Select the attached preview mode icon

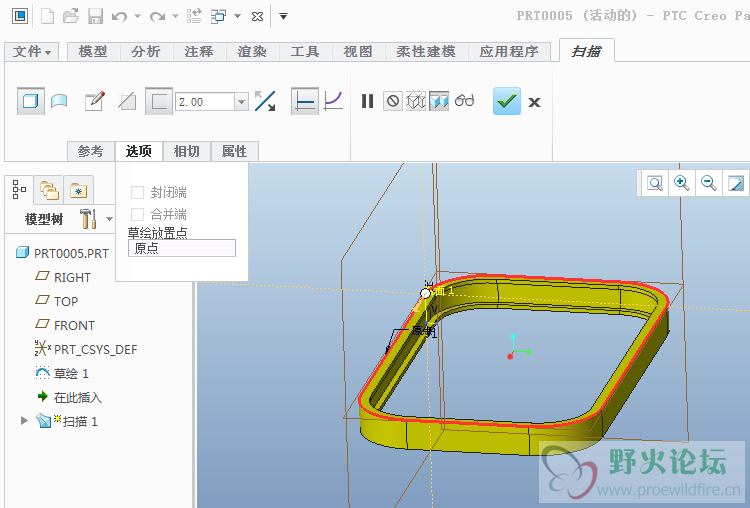point(439,101)
